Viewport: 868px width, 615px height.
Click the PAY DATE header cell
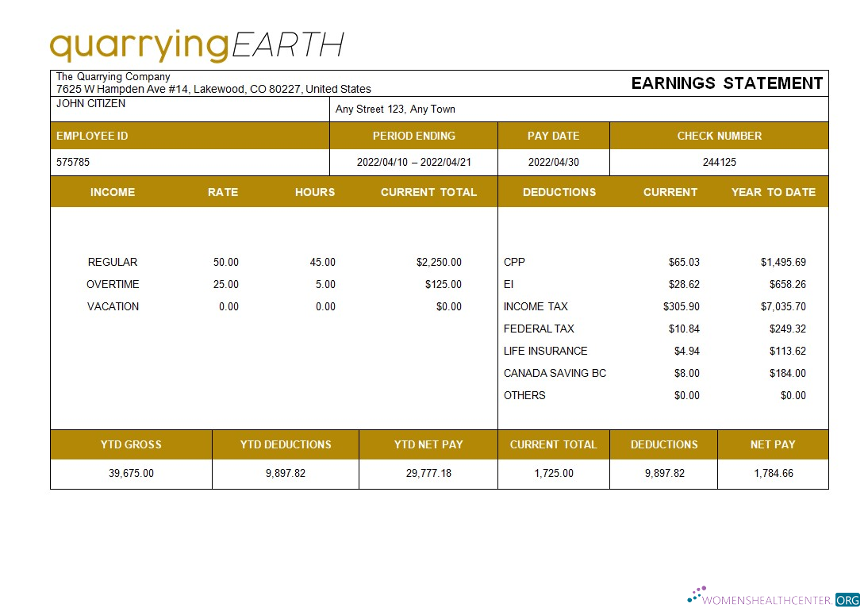pos(553,136)
